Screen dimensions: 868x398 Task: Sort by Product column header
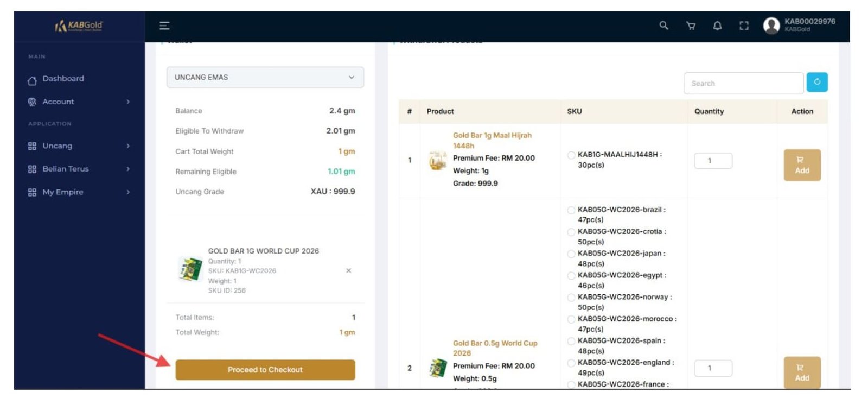[x=440, y=111]
